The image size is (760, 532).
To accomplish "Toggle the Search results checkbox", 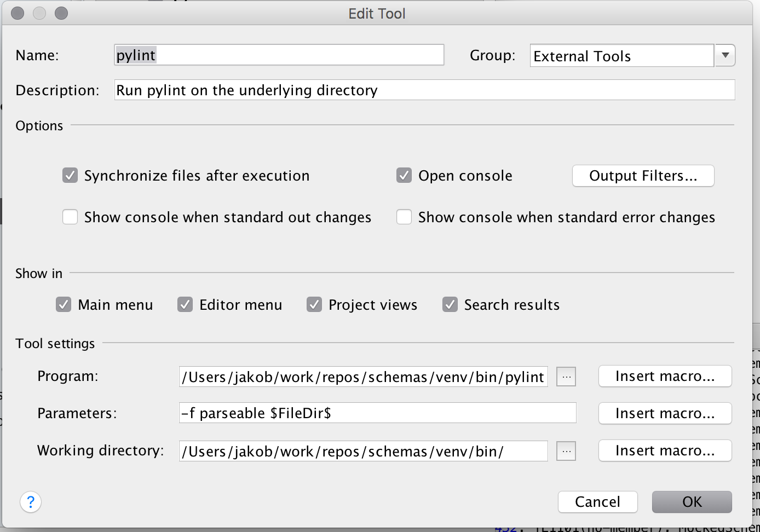I will tap(450, 304).
